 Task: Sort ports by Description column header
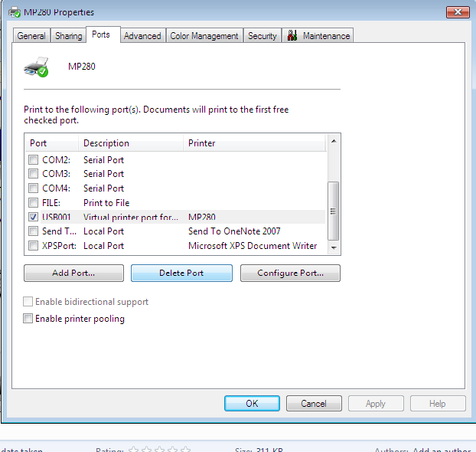[131, 143]
